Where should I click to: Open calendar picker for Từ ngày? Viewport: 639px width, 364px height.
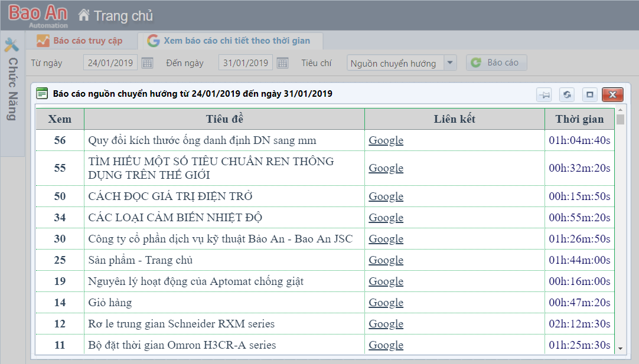click(148, 63)
